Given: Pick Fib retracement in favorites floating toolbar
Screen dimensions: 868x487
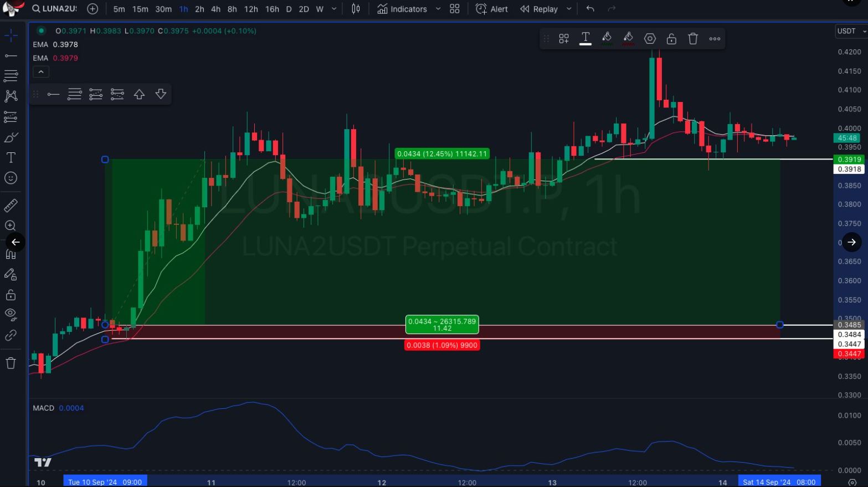Looking at the screenshot, I should (x=74, y=94).
